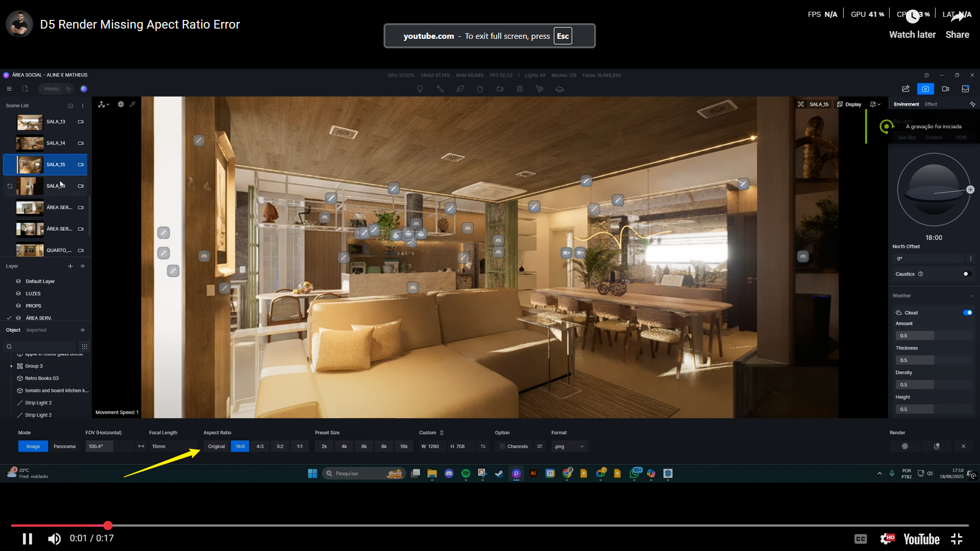Open the AI enhance image icon
Viewport: 980px width, 551px height.
click(x=906, y=89)
